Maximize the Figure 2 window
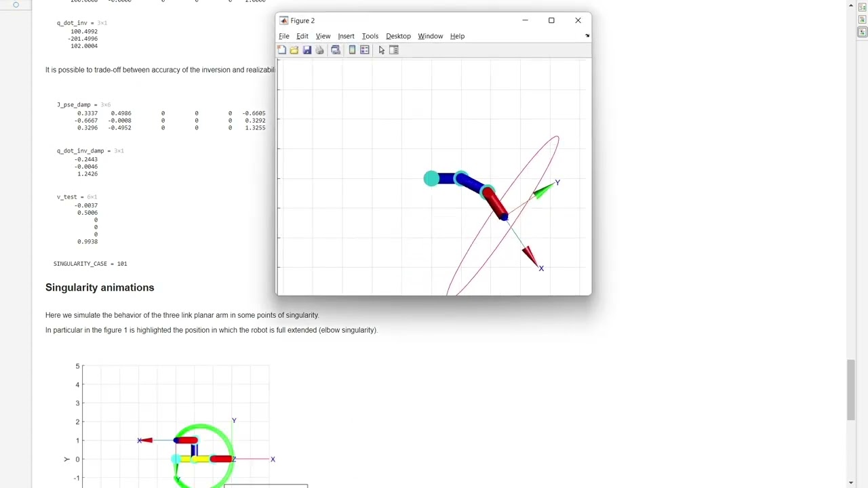Image resolution: width=868 pixels, height=488 pixels. 551,20
